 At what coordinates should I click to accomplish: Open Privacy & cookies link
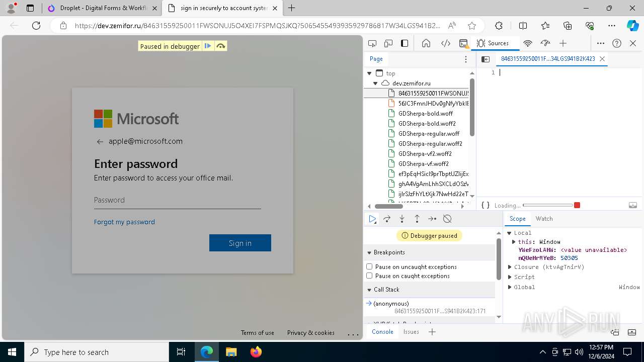pyautogui.click(x=311, y=333)
